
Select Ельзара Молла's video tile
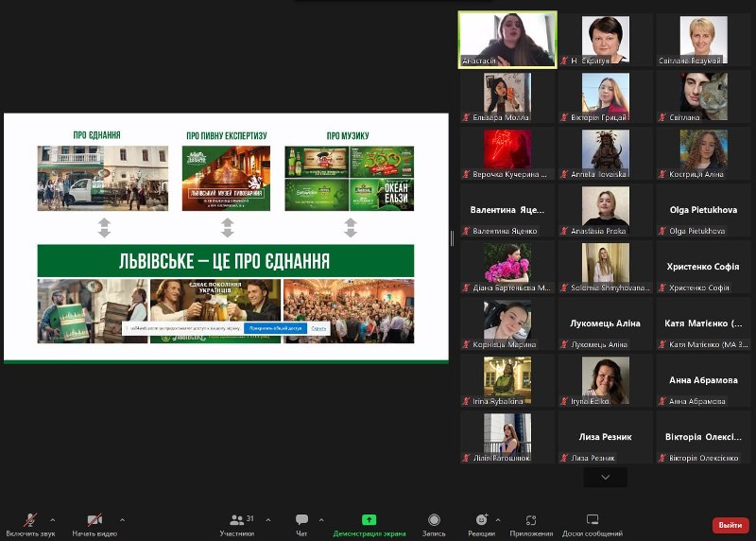[x=507, y=96]
